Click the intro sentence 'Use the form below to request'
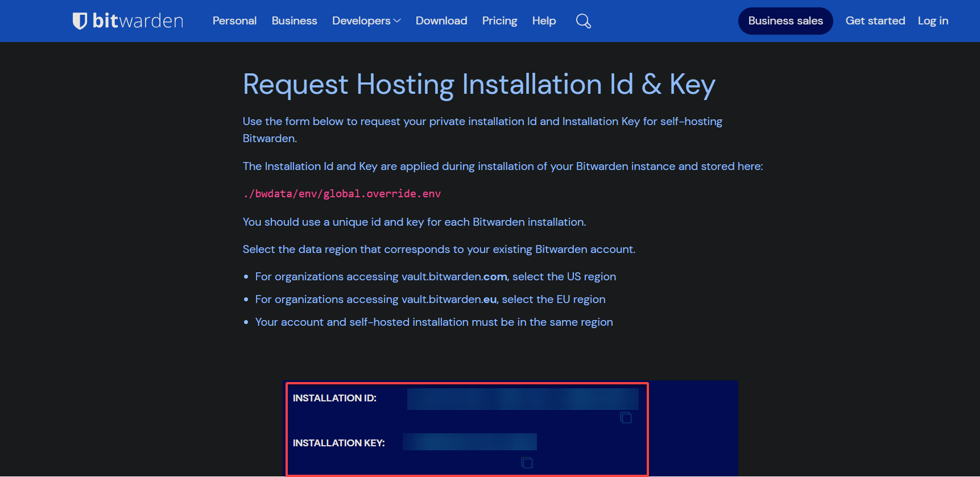This screenshot has width=980, height=477. [x=482, y=130]
